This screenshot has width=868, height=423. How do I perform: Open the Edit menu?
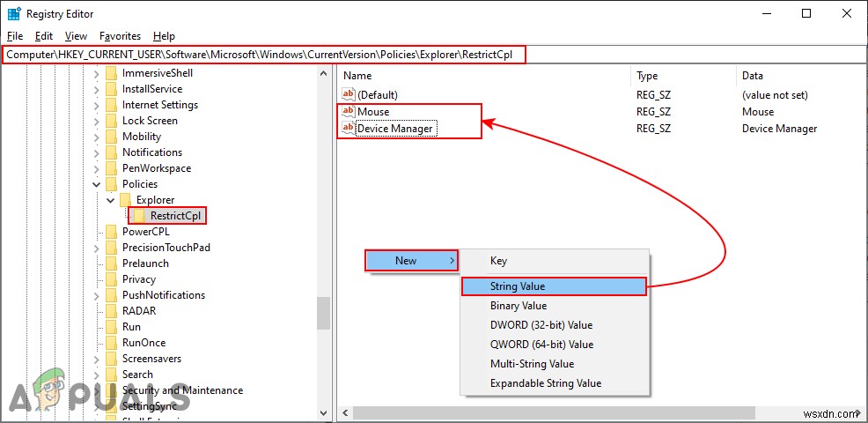coord(44,36)
